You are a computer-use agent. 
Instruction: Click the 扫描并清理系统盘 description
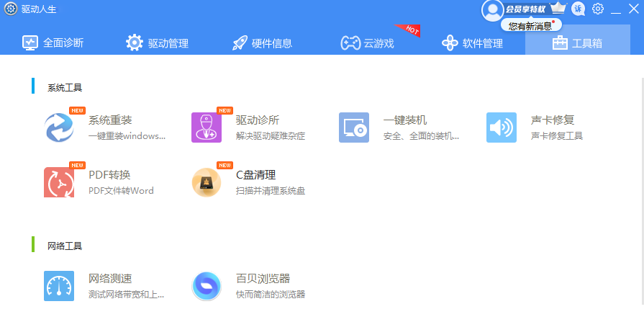(x=271, y=191)
